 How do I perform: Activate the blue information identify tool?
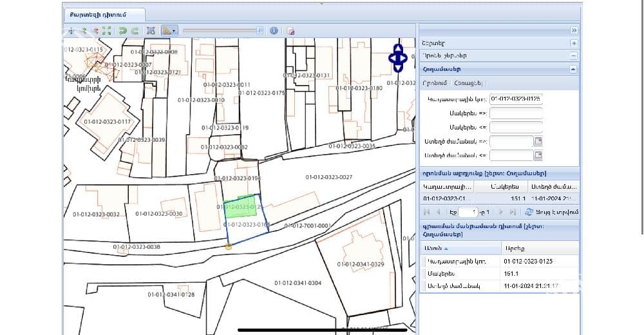[x=274, y=31]
